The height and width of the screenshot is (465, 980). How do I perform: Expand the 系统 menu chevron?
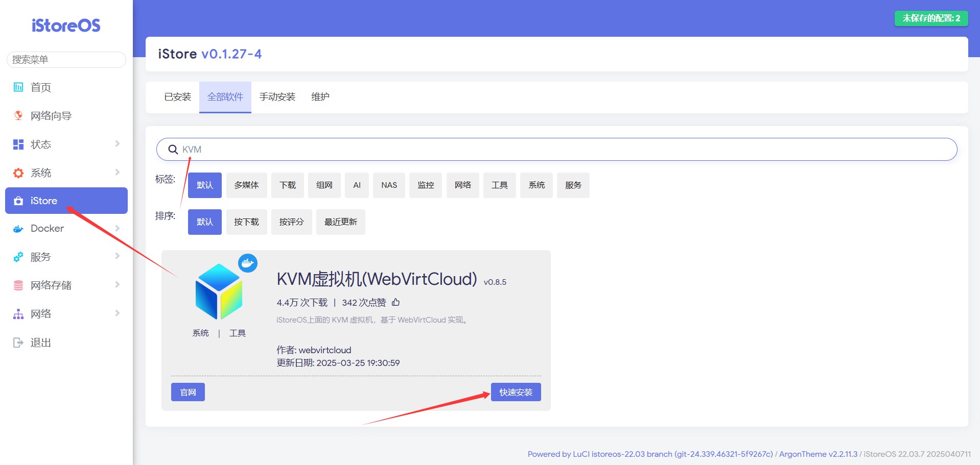pyautogui.click(x=117, y=173)
